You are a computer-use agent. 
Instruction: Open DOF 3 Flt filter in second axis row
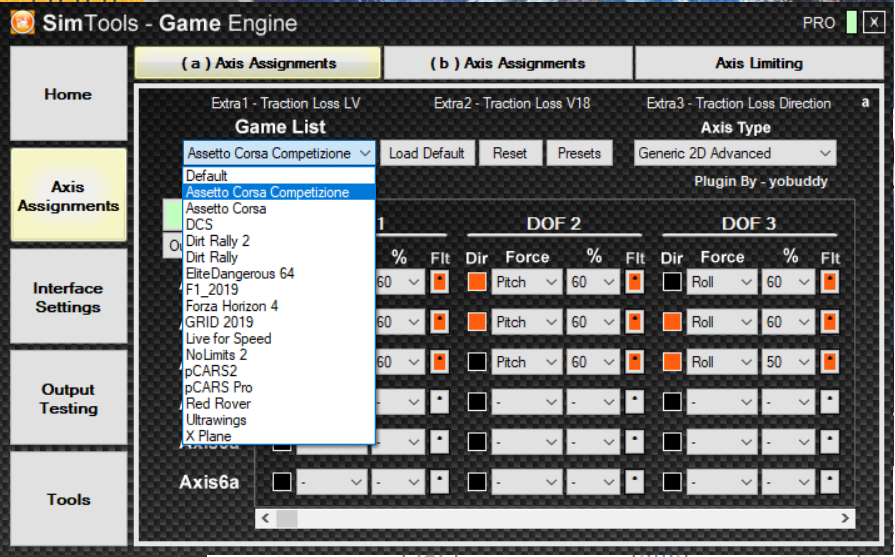(x=829, y=322)
